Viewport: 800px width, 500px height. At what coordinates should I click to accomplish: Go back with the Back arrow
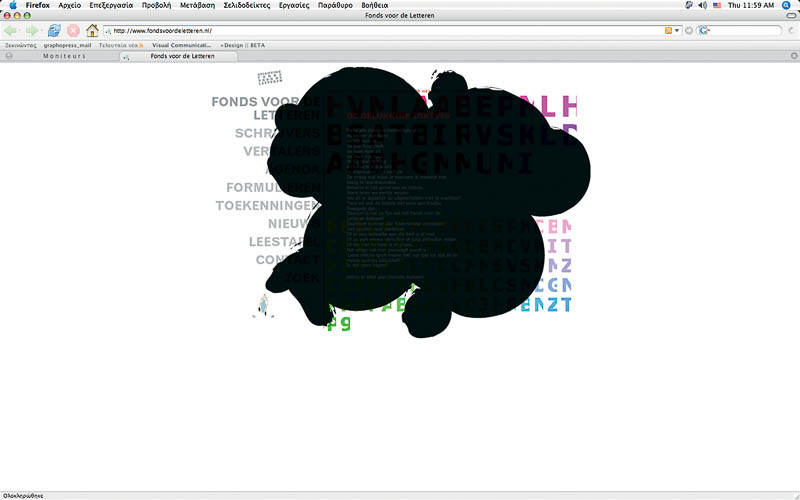tap(10, 31)
